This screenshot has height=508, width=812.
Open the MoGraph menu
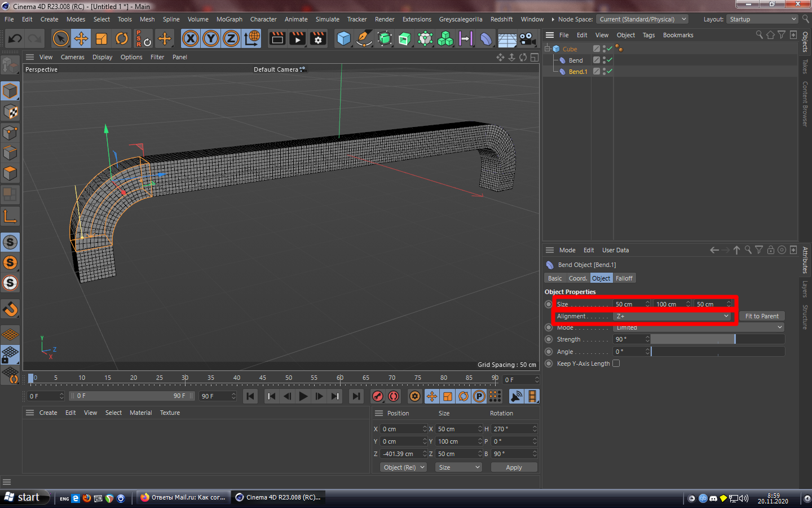(230, 19)
